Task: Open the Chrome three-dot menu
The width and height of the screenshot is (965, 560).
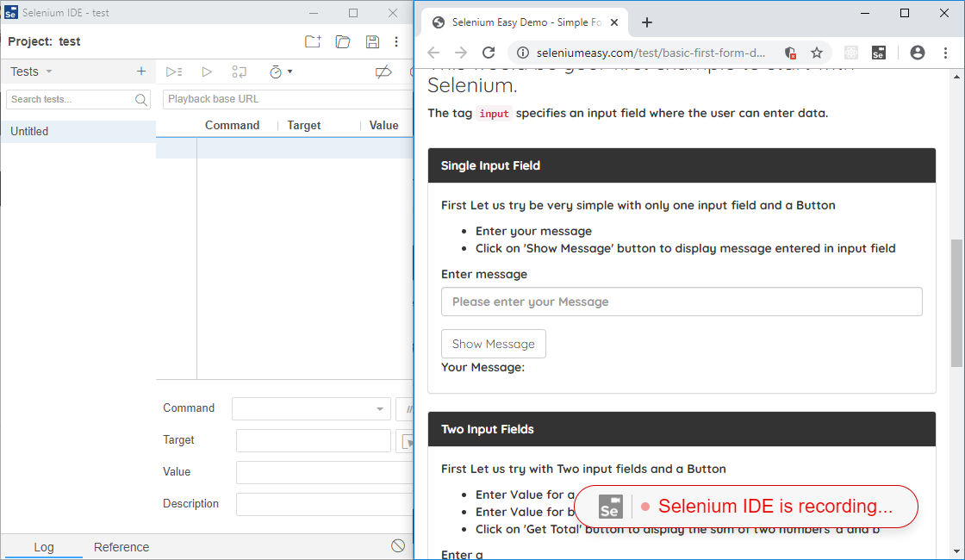Action: [x=945, y=53]
